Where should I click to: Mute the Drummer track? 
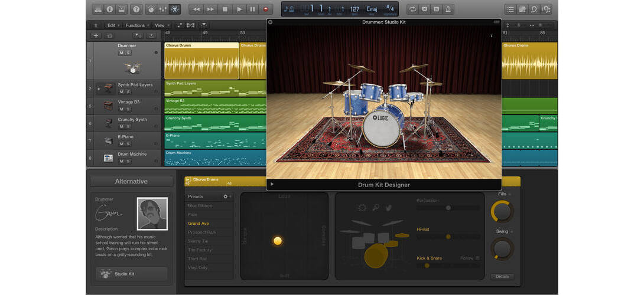click(121, 53)
